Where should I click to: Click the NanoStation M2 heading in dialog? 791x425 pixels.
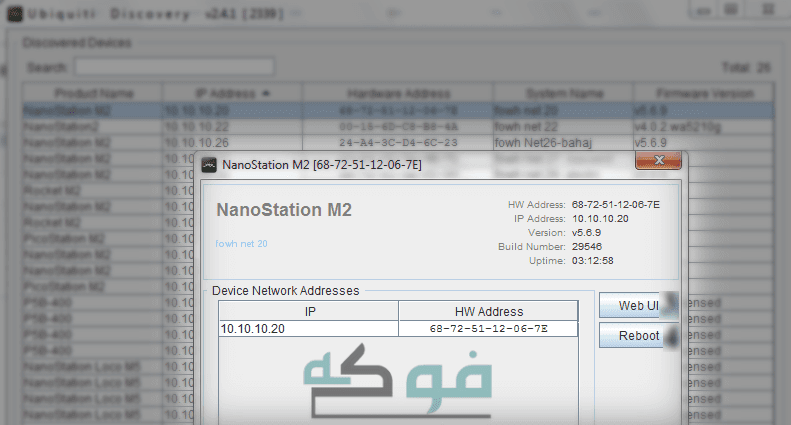click(284, 209)
